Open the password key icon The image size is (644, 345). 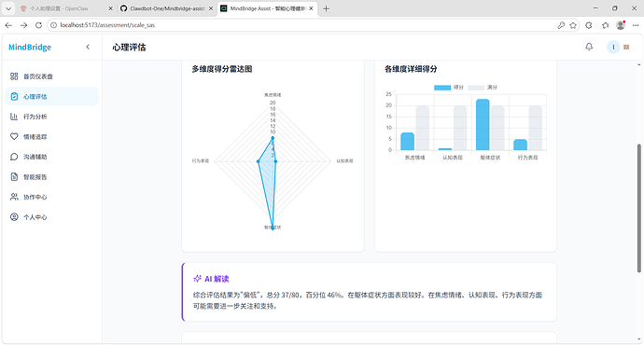561,25
